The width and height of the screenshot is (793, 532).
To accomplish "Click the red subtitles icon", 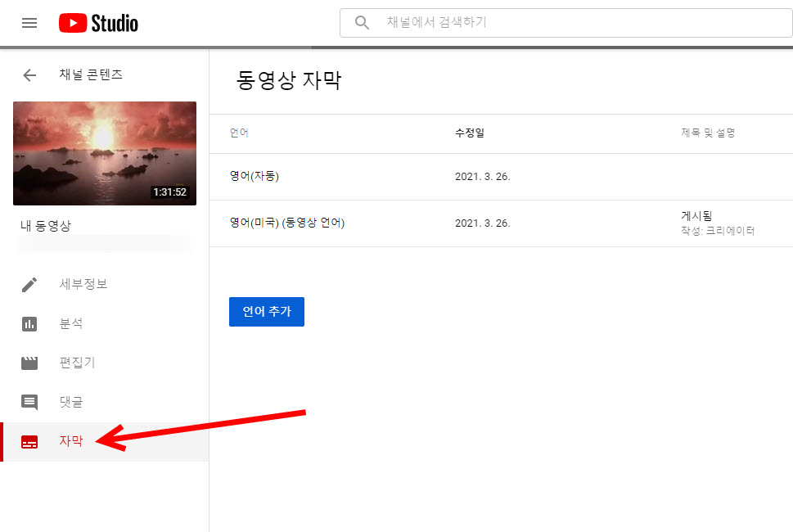I will pyautogui.click(x=29, y=442).
